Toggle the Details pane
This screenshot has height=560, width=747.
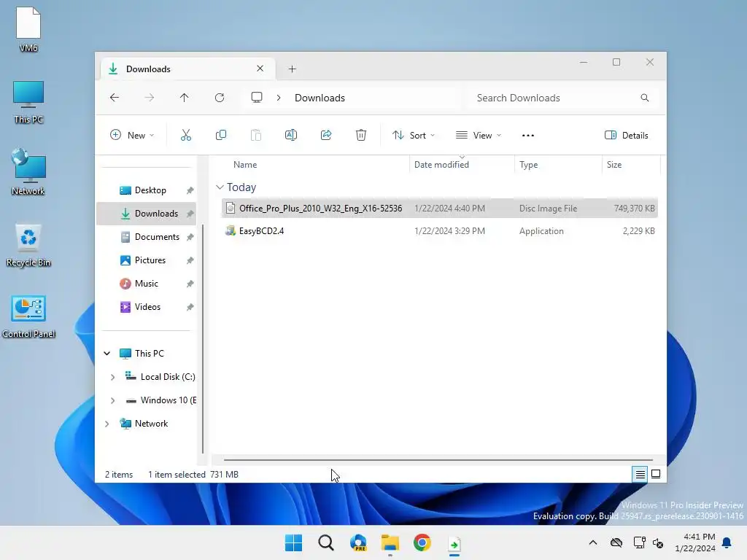[627, 135]
